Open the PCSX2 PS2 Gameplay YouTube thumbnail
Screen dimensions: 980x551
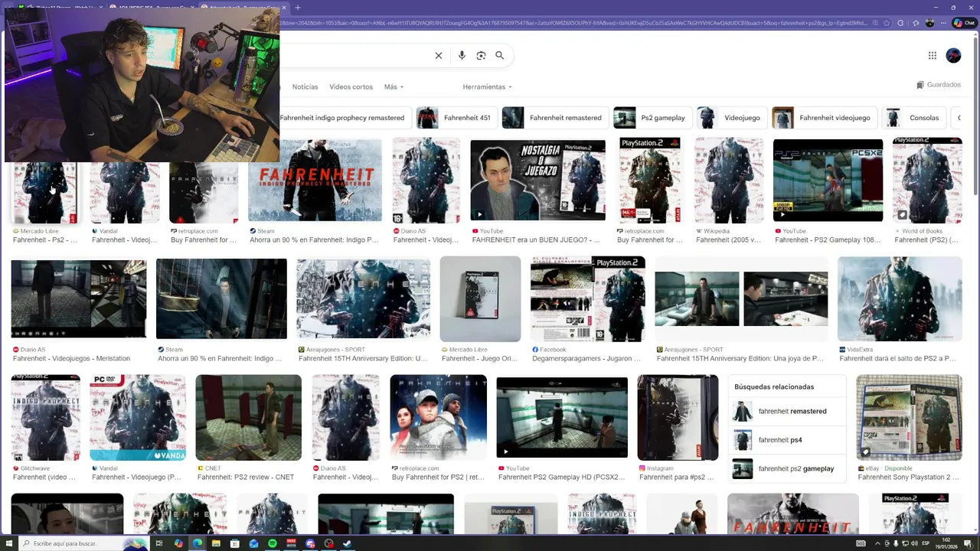click(x=828, y=181)
